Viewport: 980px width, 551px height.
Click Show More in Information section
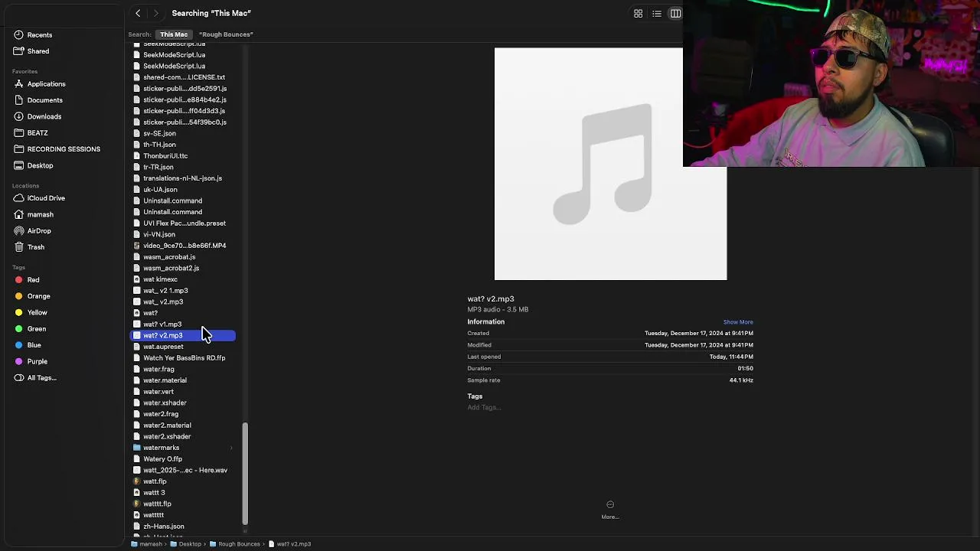(x=738, y=322)
